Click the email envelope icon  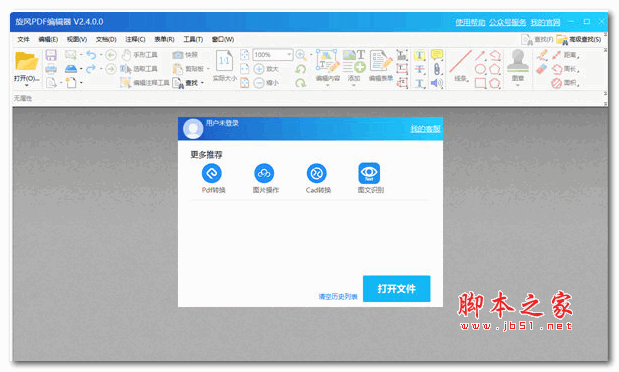point(71,55)
